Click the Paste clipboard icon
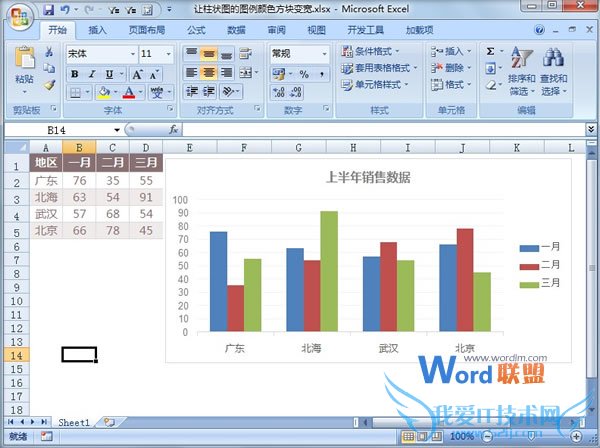The width and height of the screenshot is (600, 448). 24,58
